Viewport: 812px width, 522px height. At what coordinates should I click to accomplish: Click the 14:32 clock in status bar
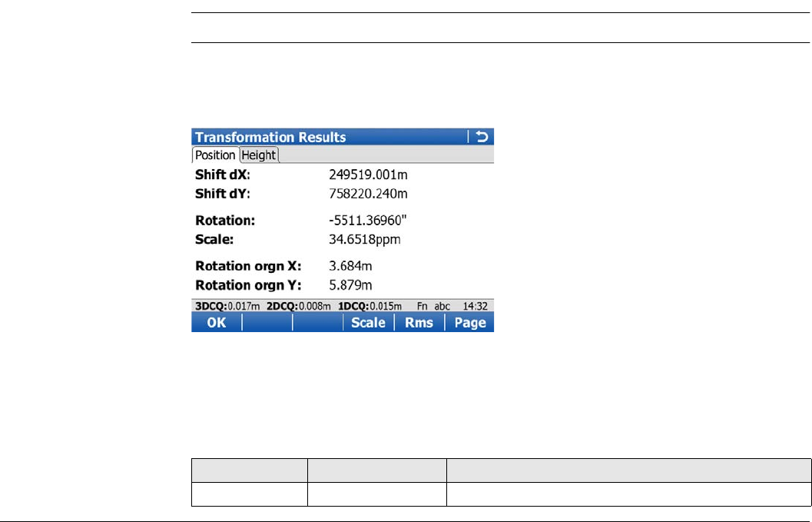(475, 306)
